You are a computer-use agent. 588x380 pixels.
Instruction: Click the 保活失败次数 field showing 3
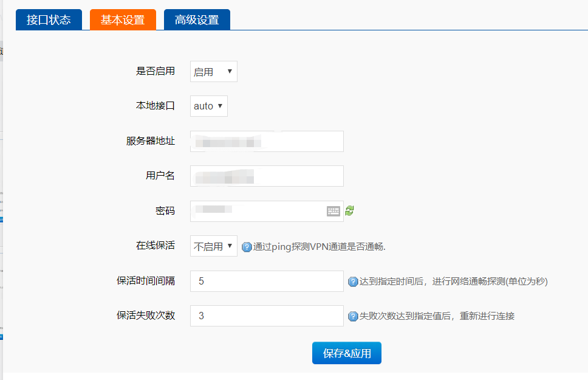267,316
